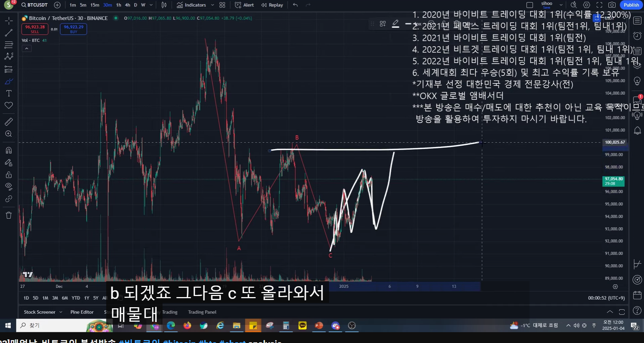
Task: Select the 5m interval
Action: pyautogui.click(x=83, y=5)
